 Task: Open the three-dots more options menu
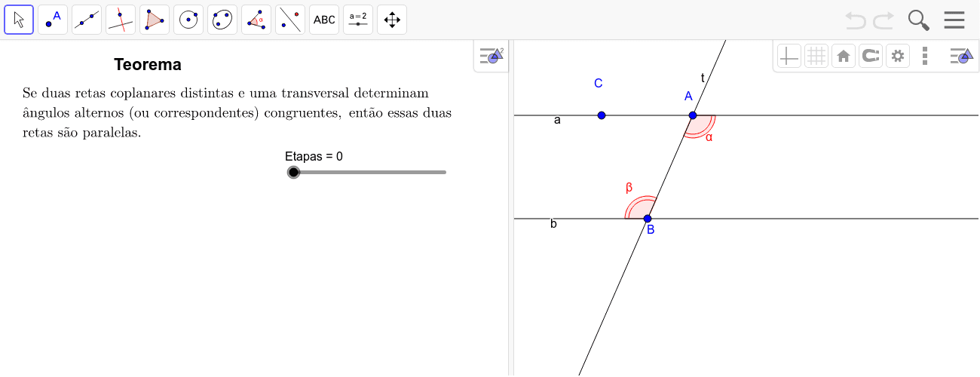[925, 56]
